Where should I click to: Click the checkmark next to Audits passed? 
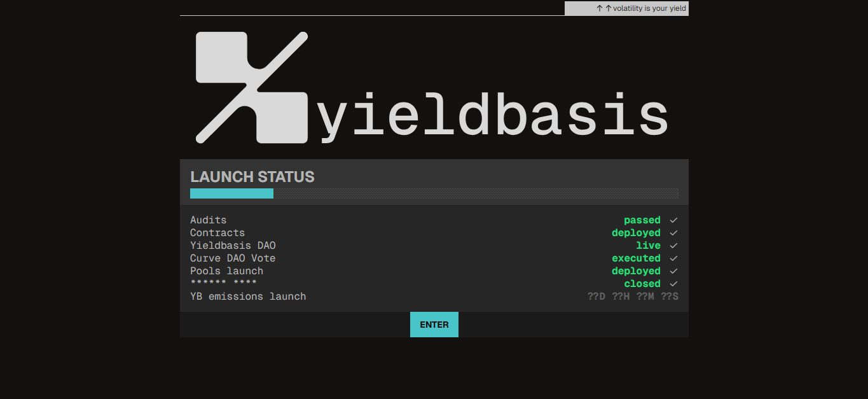coord(673,220)
